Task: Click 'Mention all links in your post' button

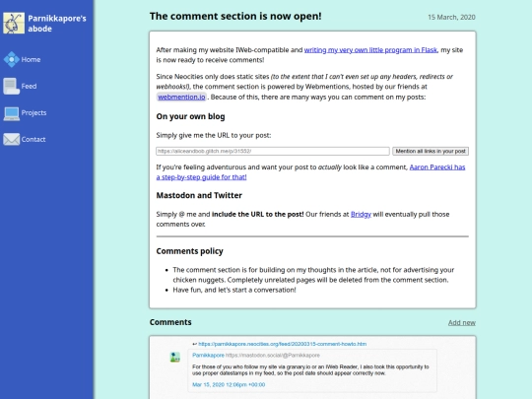Action: 431,151
